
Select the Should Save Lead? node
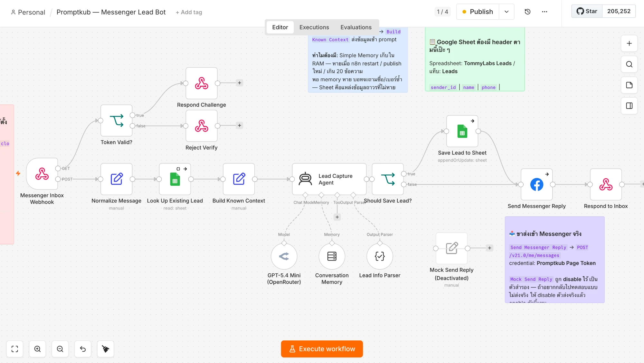pyautogui.click(x=388, y=179)
